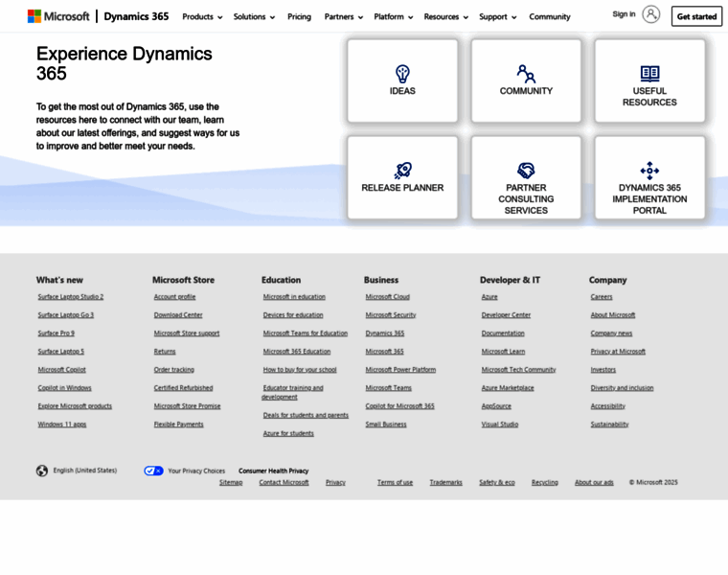Expand the Platform dropdown menu
Image resolution: width=728 pixels, height=575 pixels.
tap(393, 16)
